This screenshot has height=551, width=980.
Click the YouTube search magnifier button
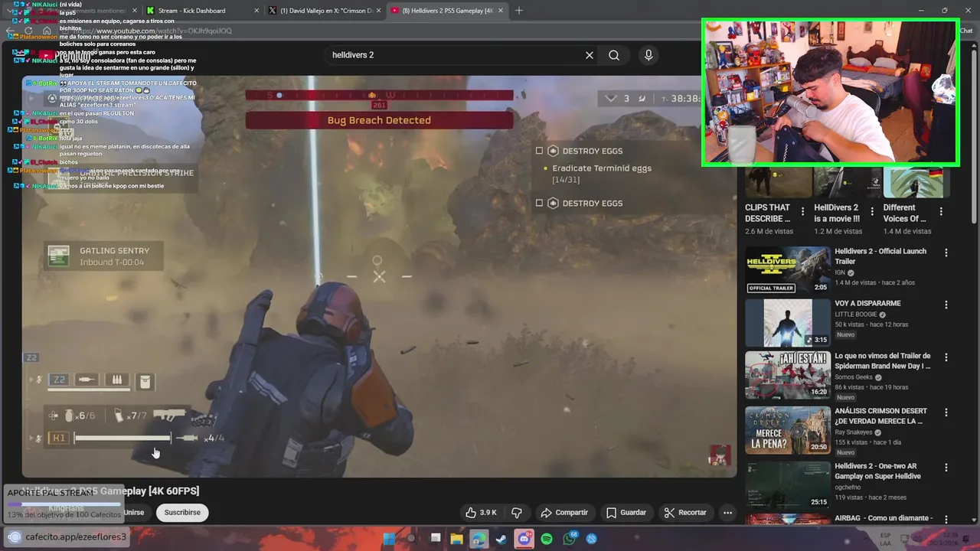coord(614,55)
